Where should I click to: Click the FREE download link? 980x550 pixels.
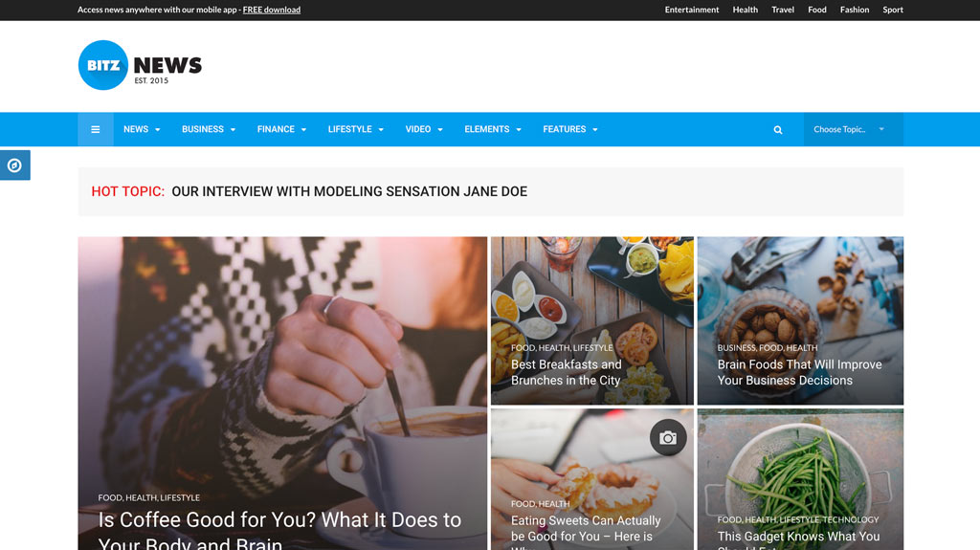click(271, 10)
